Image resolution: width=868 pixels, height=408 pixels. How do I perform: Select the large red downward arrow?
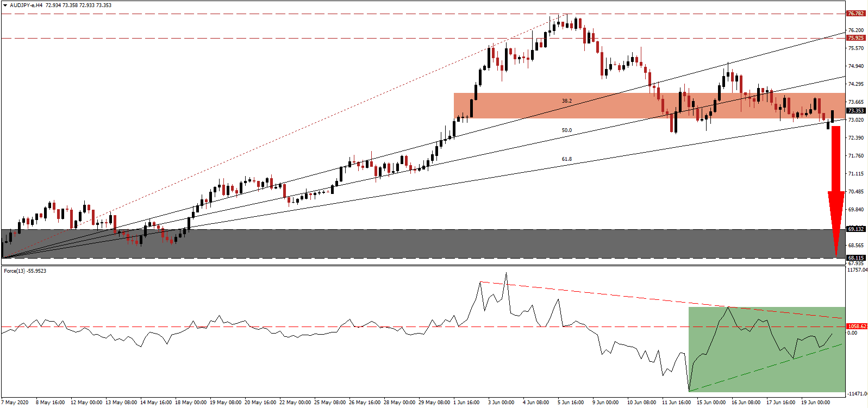click(836, 190)
